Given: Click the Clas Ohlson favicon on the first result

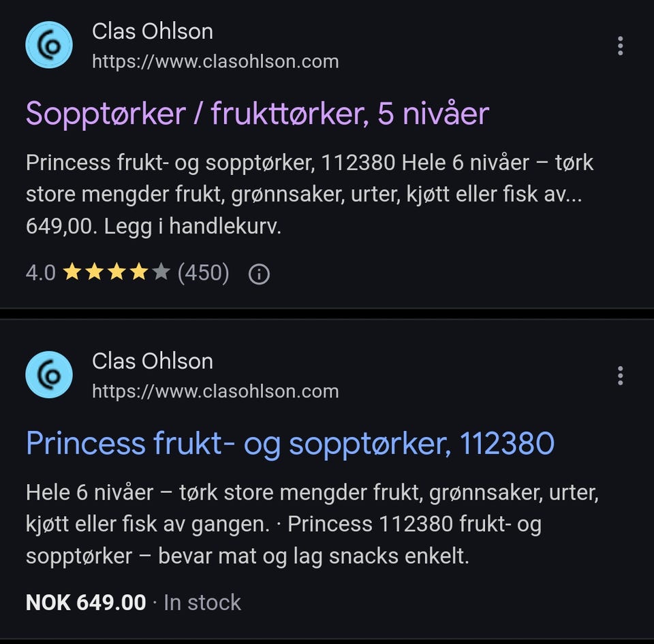Looking at the screenshot, I should pos(48,44).
